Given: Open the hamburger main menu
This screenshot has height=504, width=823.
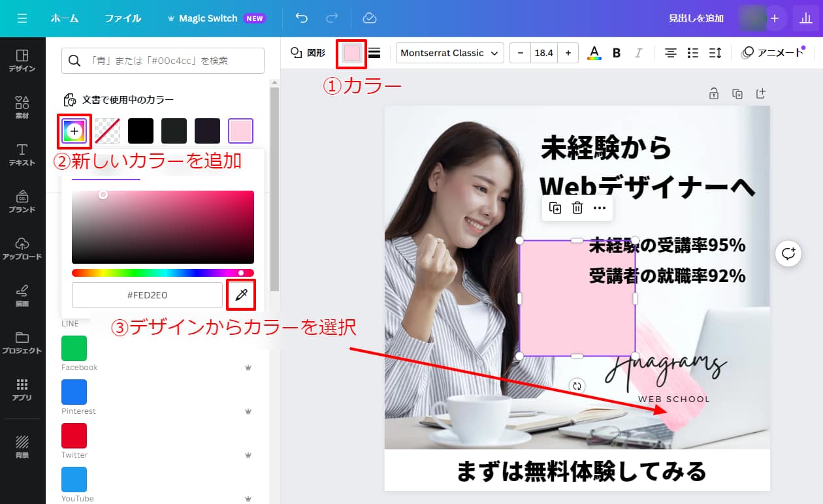Looking at the screenshot, I should 22,18.
